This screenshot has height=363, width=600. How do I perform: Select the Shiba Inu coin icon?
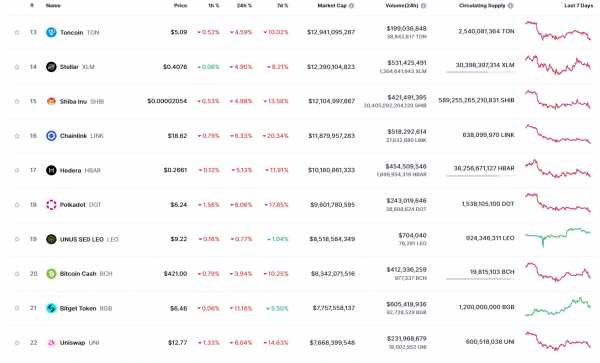51,101
